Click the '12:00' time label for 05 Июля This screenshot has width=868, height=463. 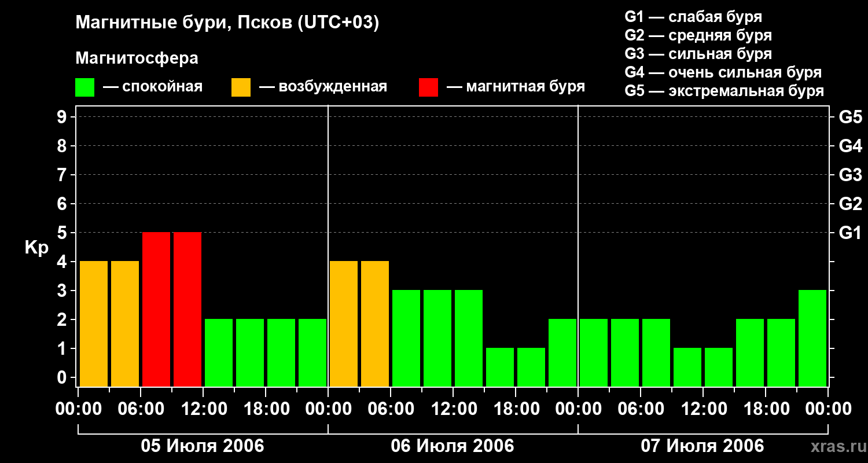pos(203,409)
